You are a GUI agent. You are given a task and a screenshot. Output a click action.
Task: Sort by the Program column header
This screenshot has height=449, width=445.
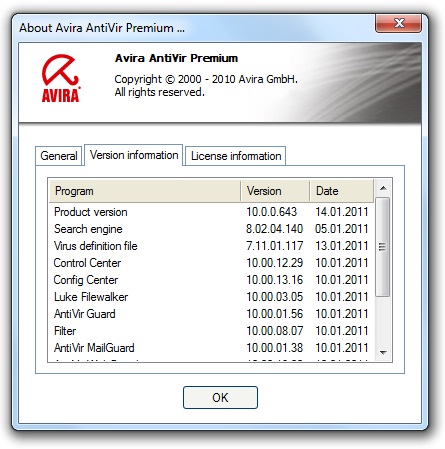point(145,191)
